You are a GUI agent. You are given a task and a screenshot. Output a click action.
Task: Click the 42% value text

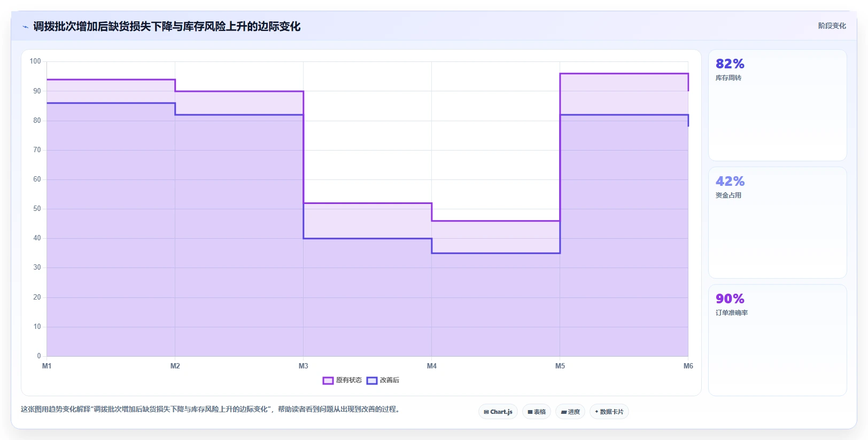tap(730, 182)
